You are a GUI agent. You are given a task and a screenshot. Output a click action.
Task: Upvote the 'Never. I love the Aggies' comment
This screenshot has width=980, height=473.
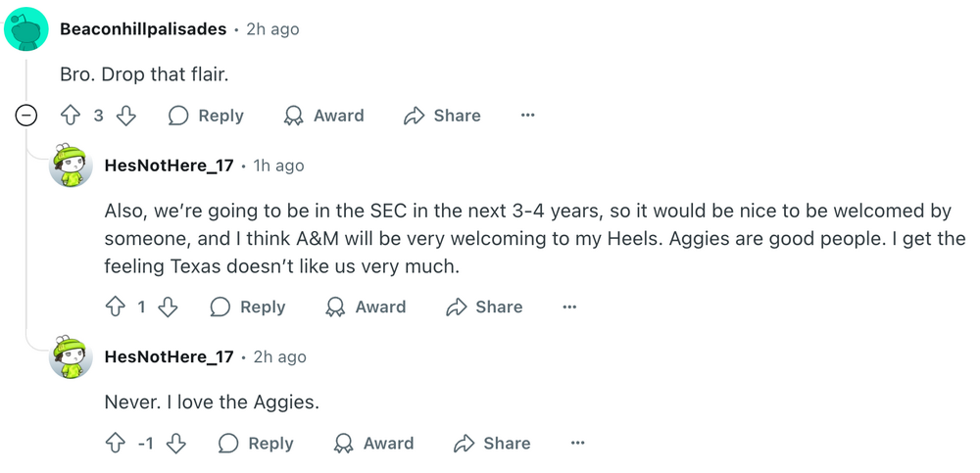[x=115, y=444]
